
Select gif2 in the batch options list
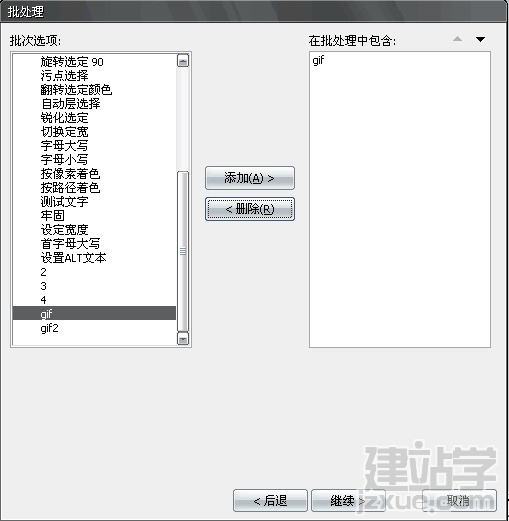[x=49, y=328]
